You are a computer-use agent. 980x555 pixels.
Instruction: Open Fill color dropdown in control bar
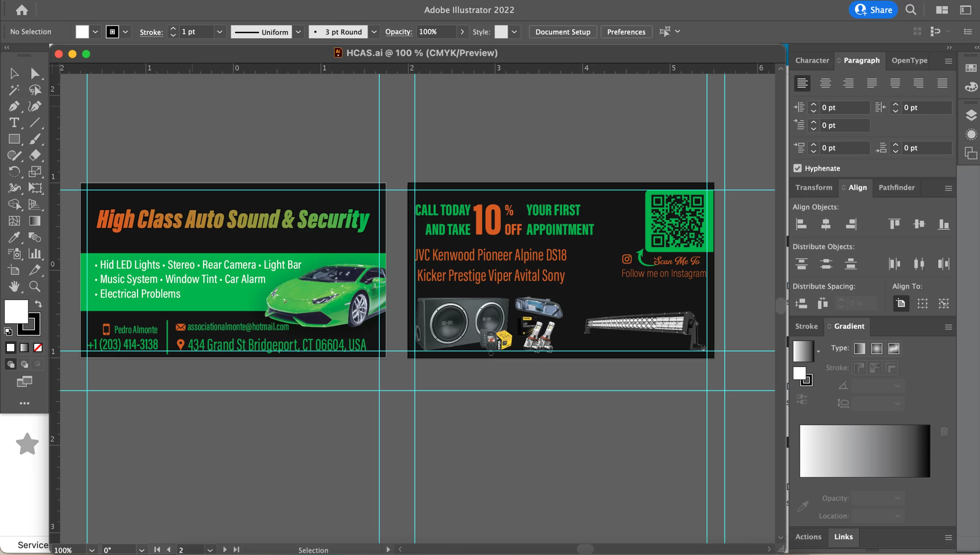(x=95, y=32)
